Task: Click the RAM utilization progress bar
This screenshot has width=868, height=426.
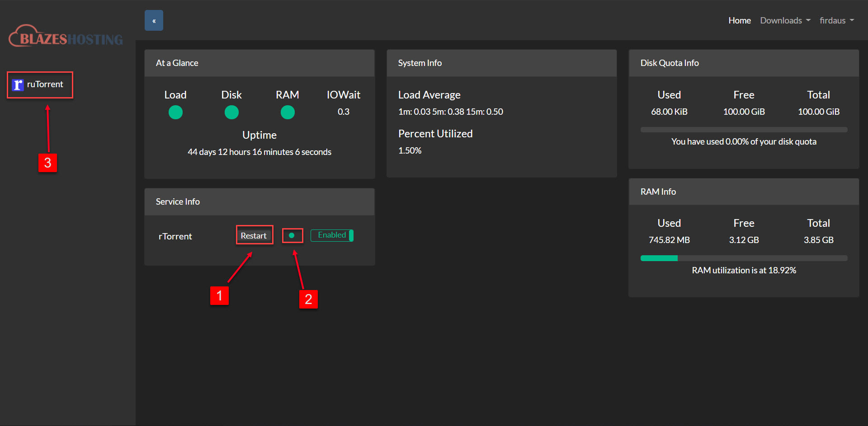Action: click(744, 258)
